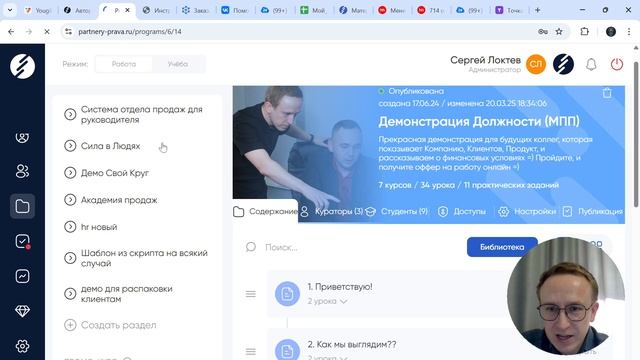Click the red power logout icon
640x360 pixels.
(617, 64)
